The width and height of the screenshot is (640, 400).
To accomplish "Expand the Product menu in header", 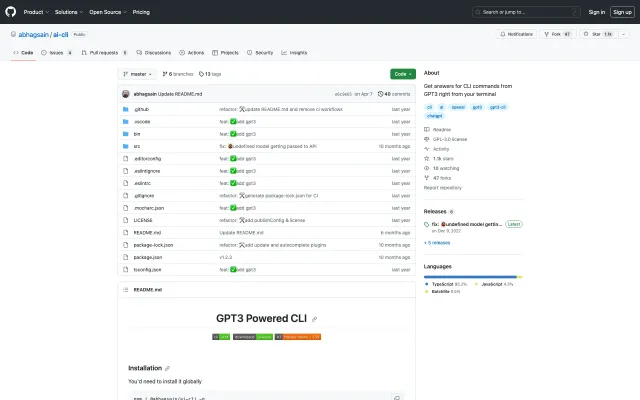I will tap(35, 12).
